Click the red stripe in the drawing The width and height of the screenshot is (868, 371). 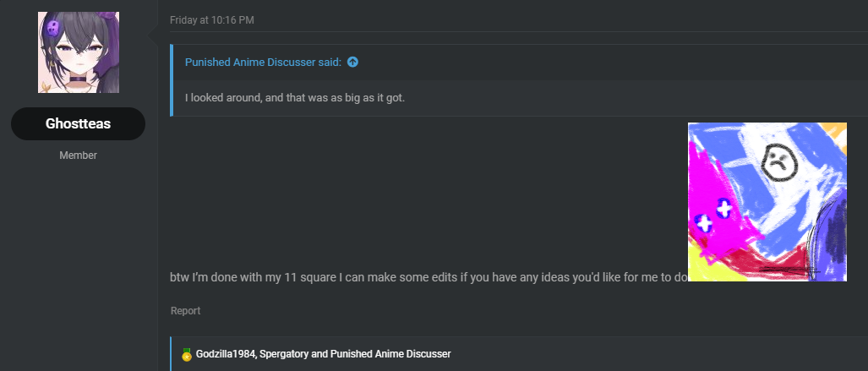click(775, 261)
